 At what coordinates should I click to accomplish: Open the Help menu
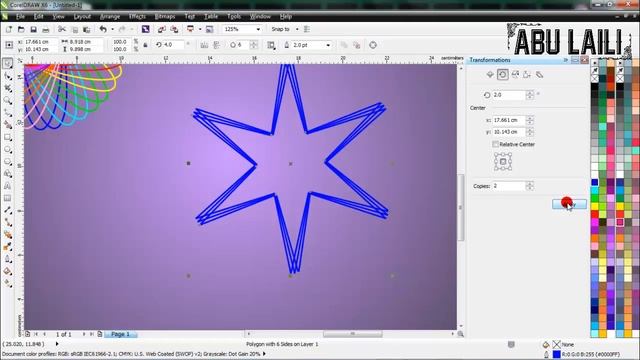click(x=286, y=16)
